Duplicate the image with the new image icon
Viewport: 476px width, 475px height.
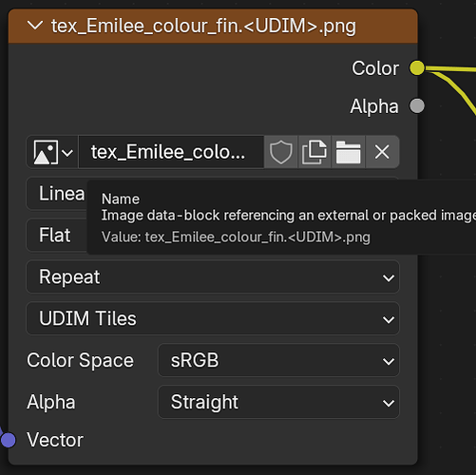coord(314,152)
